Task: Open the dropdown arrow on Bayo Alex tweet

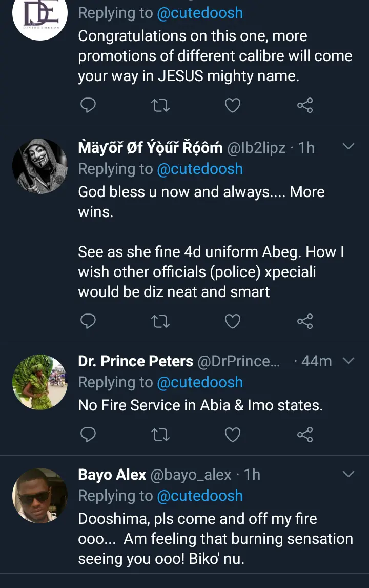Action: tap(348, 474)
